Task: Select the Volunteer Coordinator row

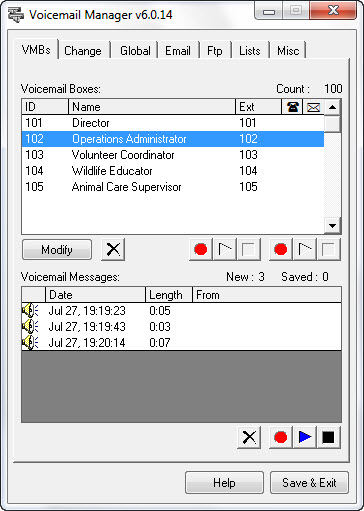Action: (173, 155)
